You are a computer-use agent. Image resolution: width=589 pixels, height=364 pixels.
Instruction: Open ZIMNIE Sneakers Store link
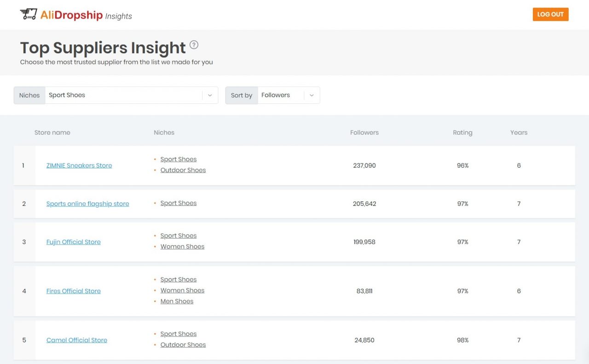79,165
